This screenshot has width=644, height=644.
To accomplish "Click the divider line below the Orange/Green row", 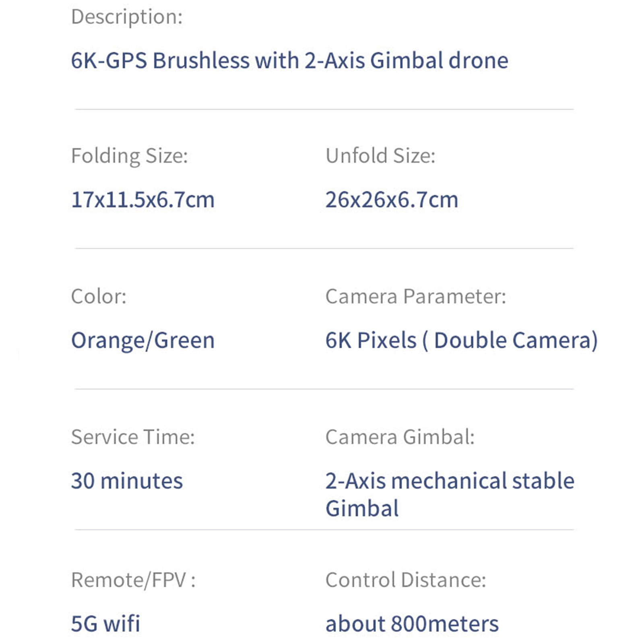I will pos(324,389).
